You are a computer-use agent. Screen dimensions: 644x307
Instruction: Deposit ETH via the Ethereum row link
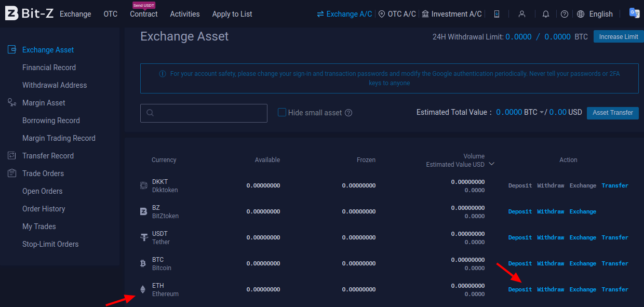pos(520,289)
